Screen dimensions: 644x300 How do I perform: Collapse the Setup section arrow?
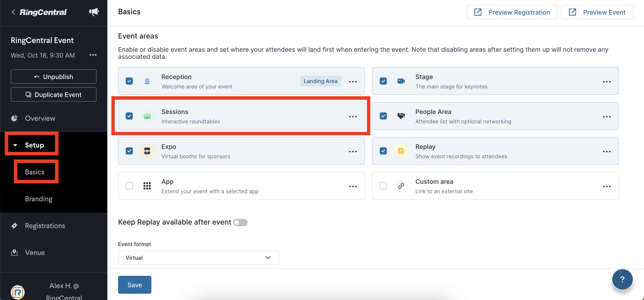pos(15,145)
